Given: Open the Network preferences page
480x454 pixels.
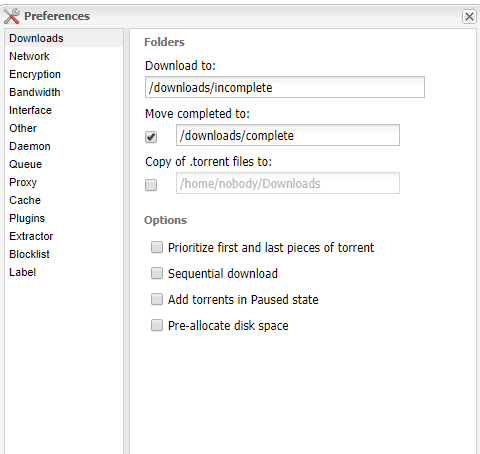Looking at the screenshot, I should pos(64,56).
